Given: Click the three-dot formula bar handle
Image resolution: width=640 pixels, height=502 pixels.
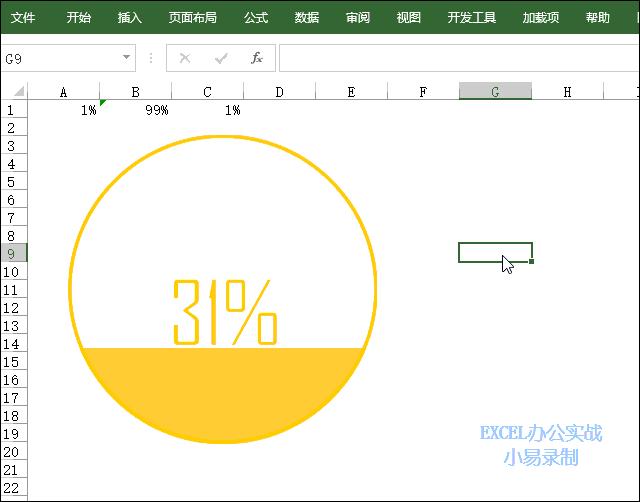Looking at the screenshot, I should pyautogui.click(x=151, y=58).
